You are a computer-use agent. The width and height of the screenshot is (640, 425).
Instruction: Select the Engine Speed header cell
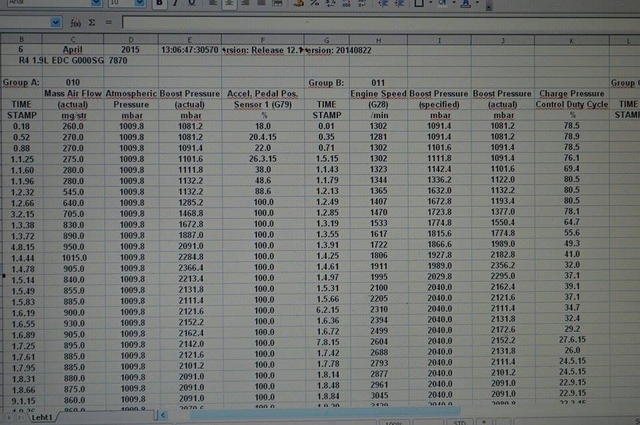point(378,93)
